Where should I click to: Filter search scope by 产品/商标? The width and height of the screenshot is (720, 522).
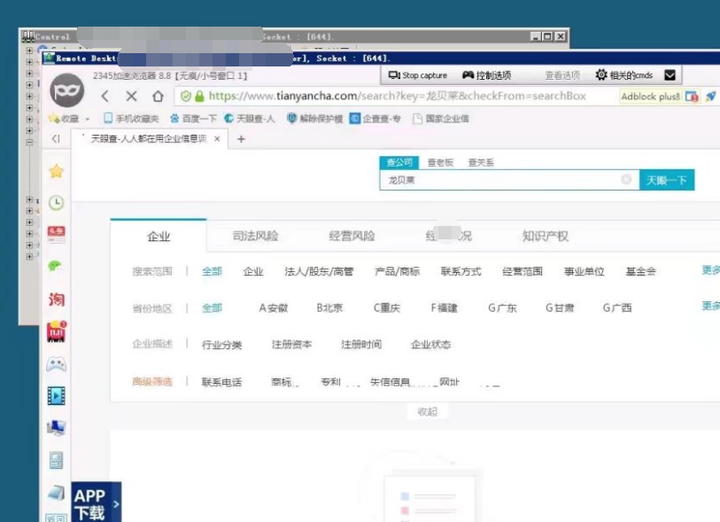click(x=397, y=271)
